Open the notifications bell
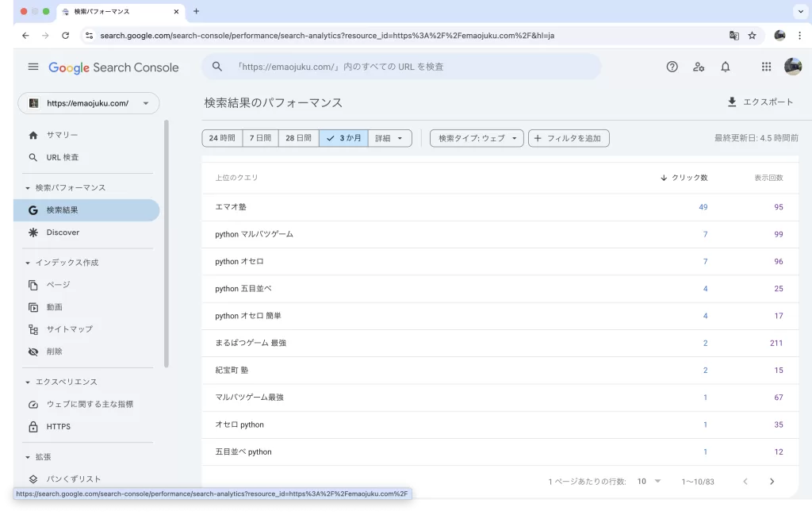This screenshot has width=812, height=515. coord(726,67)
